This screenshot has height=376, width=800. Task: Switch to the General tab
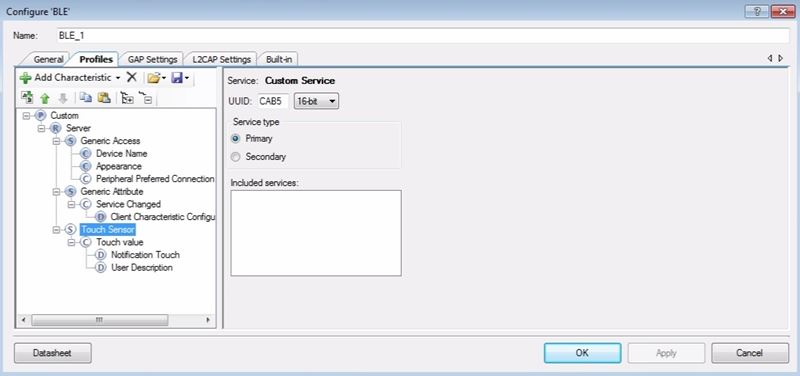point(48,60)
